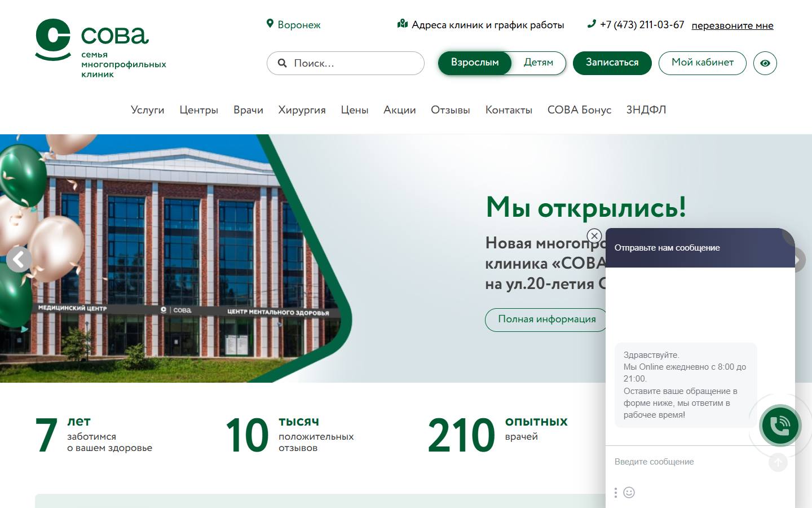Click the перезвоните мне link
The height and width of the screenshot is (508, 812).
[732, 25]
